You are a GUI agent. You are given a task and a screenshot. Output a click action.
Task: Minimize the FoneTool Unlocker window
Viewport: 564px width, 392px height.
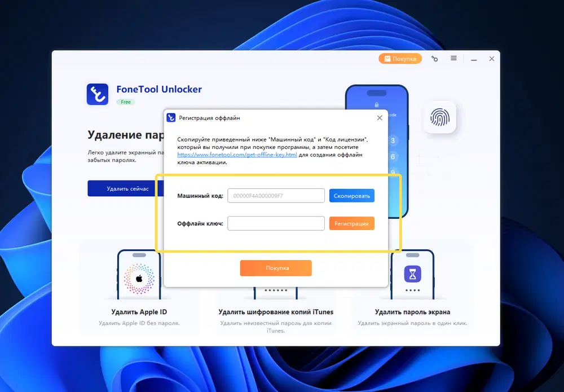tap(474, 59)
